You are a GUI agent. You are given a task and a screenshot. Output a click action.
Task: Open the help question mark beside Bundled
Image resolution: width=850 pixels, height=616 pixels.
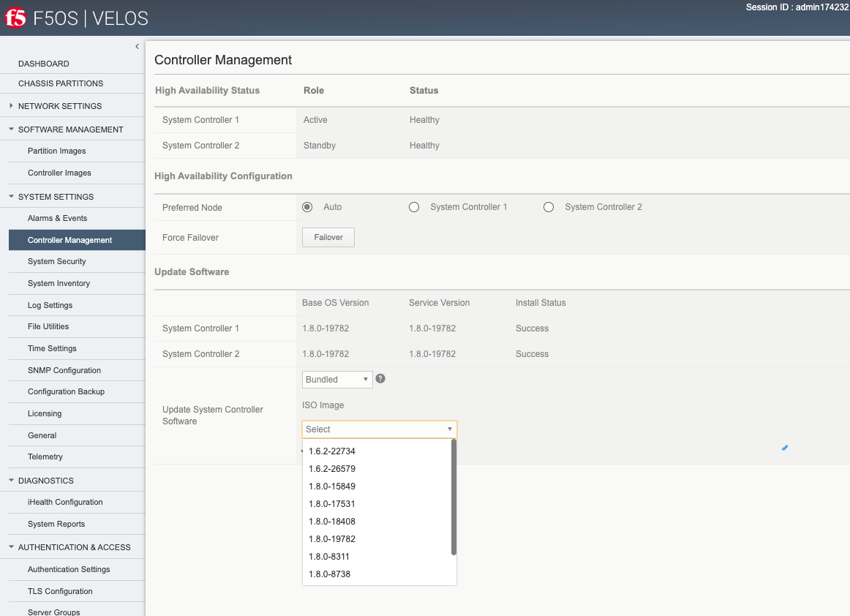(x=380, y=378)
